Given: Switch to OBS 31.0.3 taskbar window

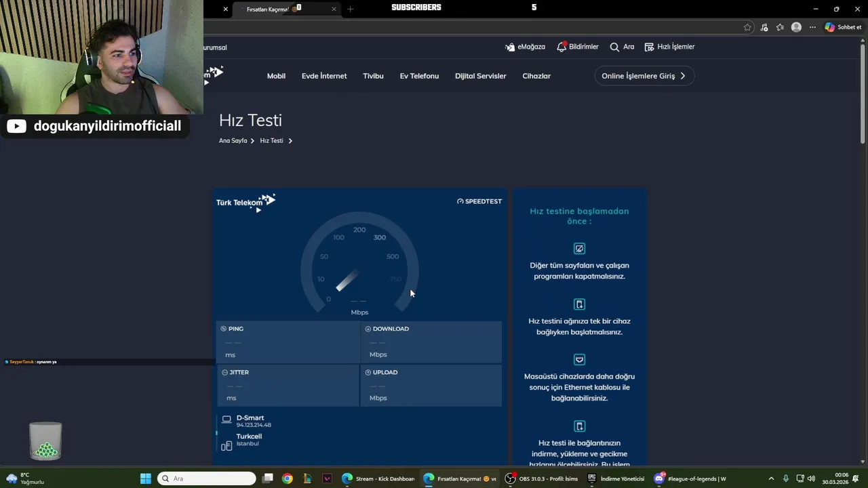Looking at the screenshot, I should (541, 479).
